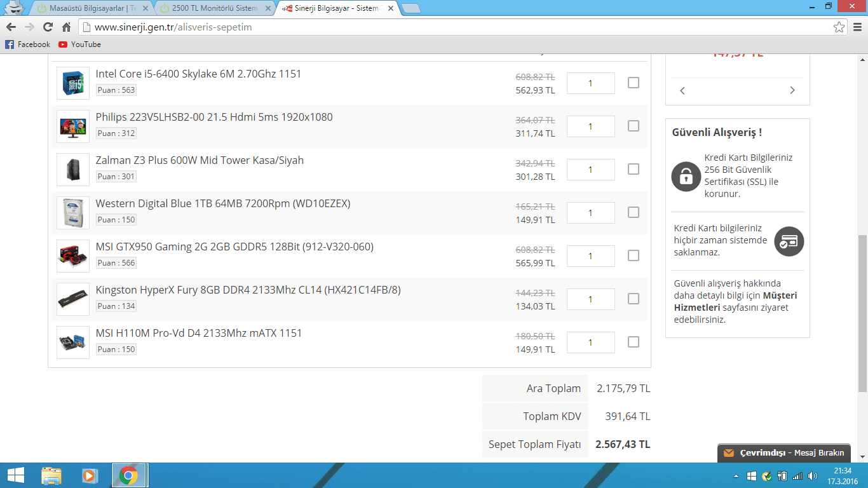Open the media player taskbar icon
Viewport: 868px width, 488px height.
pyautogui.click(x=90, y=475)
